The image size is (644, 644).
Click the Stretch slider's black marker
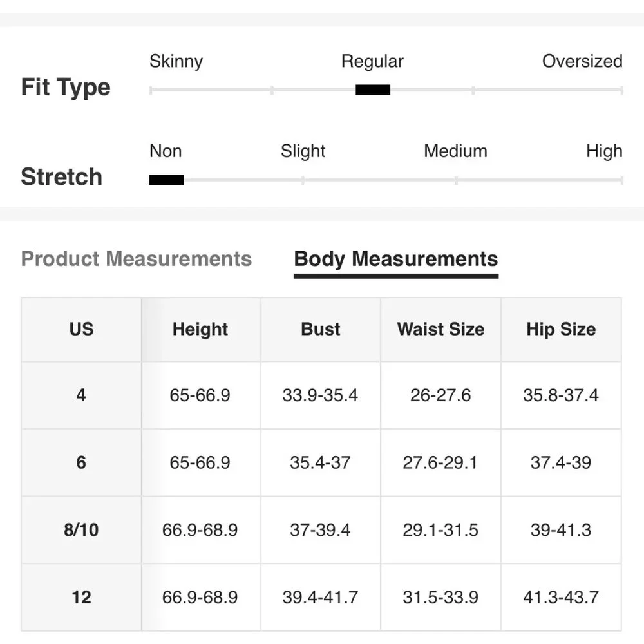pyautogui.click(x=166, y=180)
